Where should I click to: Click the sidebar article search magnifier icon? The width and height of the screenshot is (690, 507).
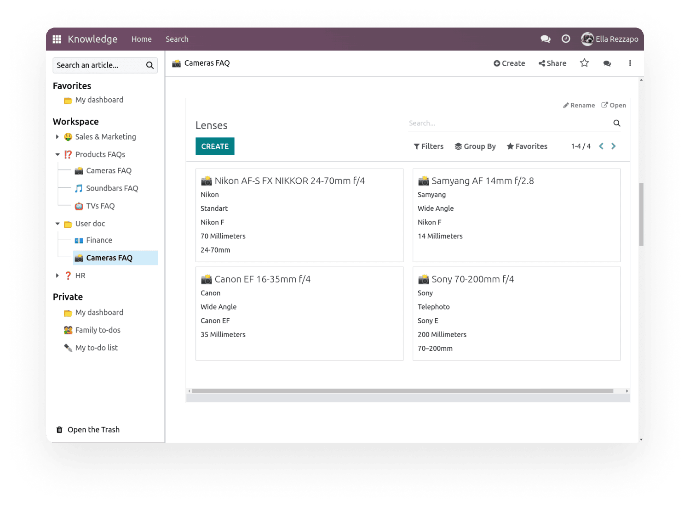click(x=150, y=65)
